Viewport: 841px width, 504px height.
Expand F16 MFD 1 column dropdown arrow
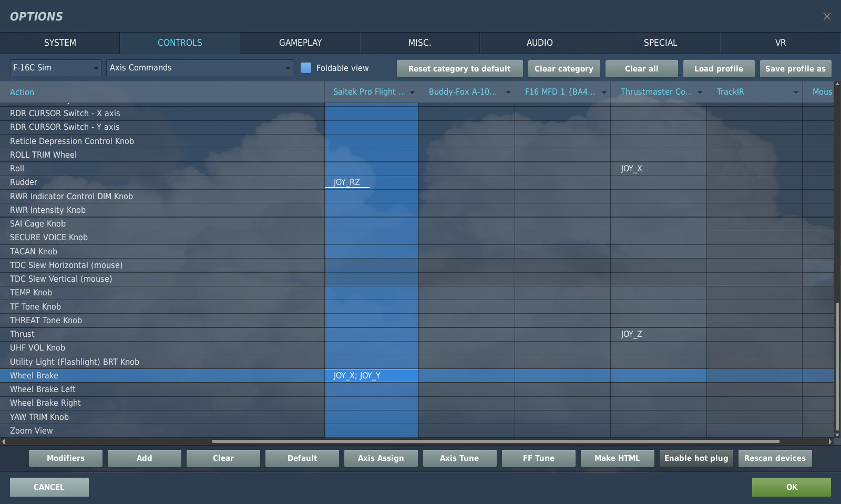tap(604, 92)
